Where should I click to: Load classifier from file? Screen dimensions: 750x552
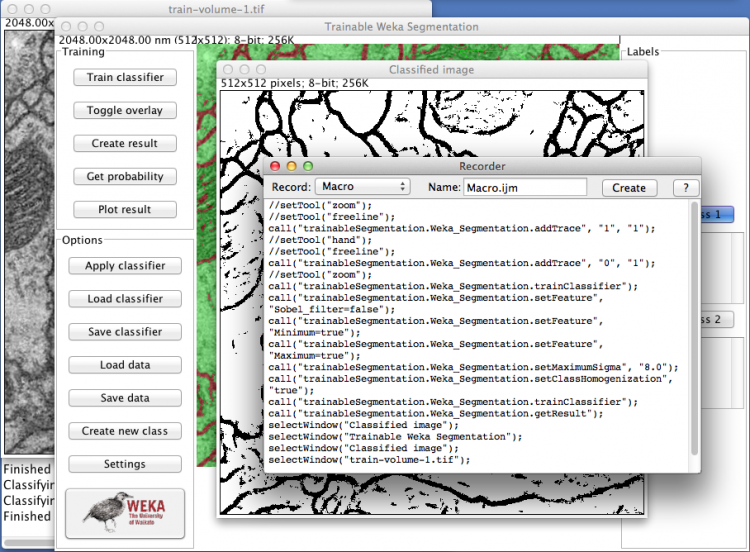click(125, 298)
